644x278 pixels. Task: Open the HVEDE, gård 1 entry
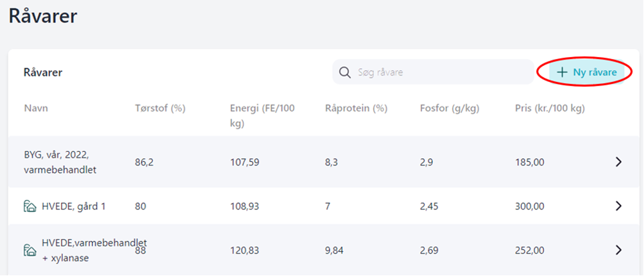point(73,206)
